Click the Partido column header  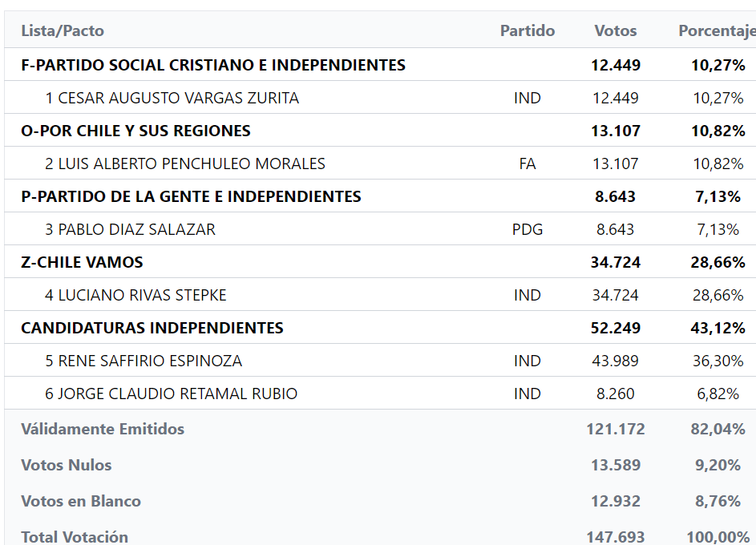[527, 31]
